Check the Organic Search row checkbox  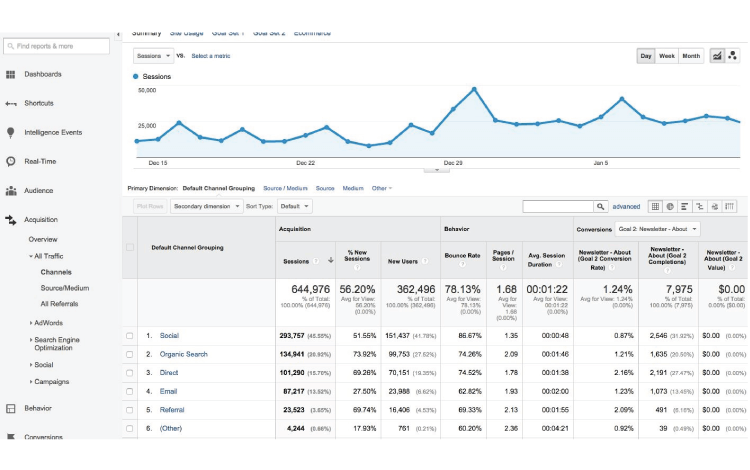(x=130, y=354)
